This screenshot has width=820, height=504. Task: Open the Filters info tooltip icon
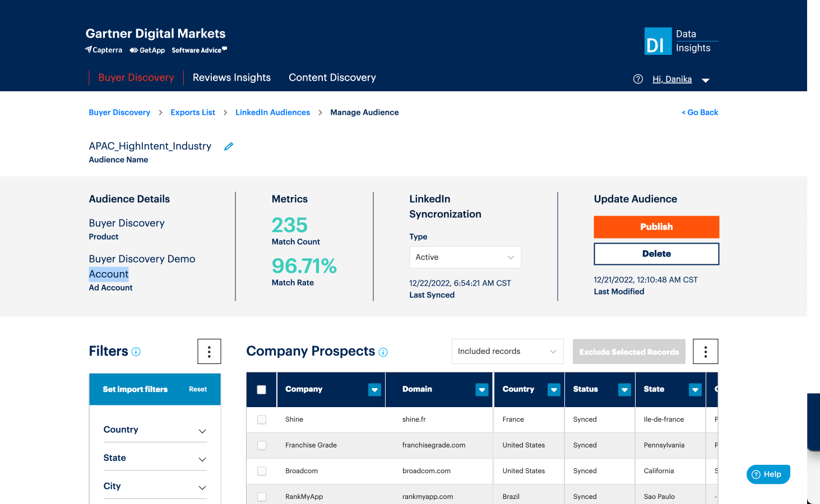[x=136, y=351]
